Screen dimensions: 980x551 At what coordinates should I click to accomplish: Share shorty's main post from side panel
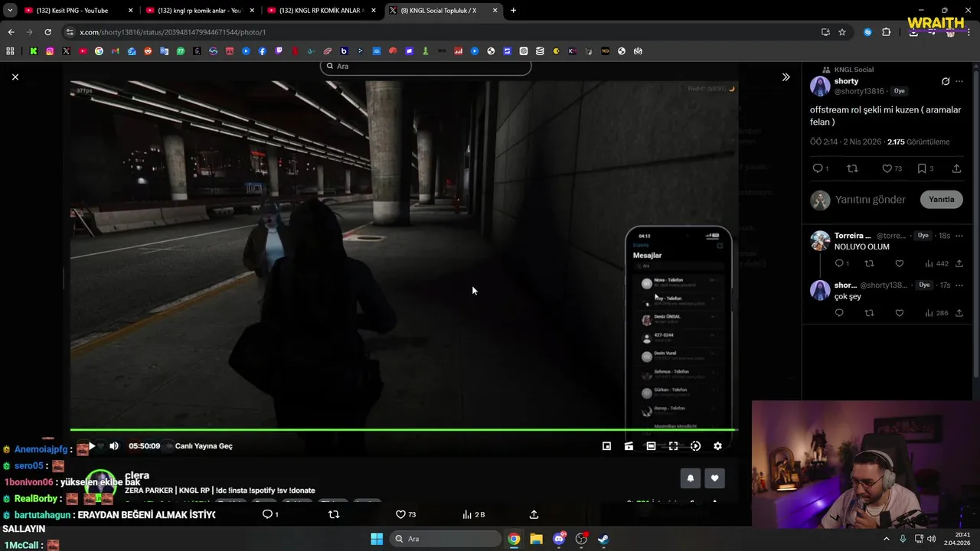click(956, 168)
